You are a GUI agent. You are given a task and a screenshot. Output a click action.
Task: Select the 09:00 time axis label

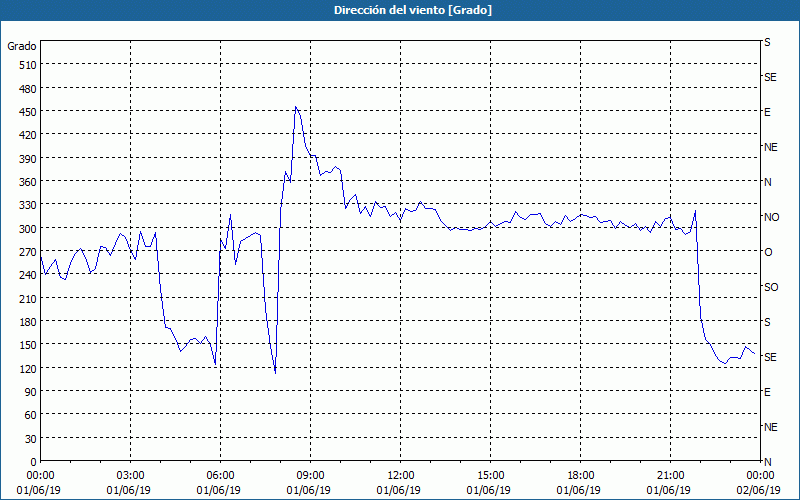point(310,476)
